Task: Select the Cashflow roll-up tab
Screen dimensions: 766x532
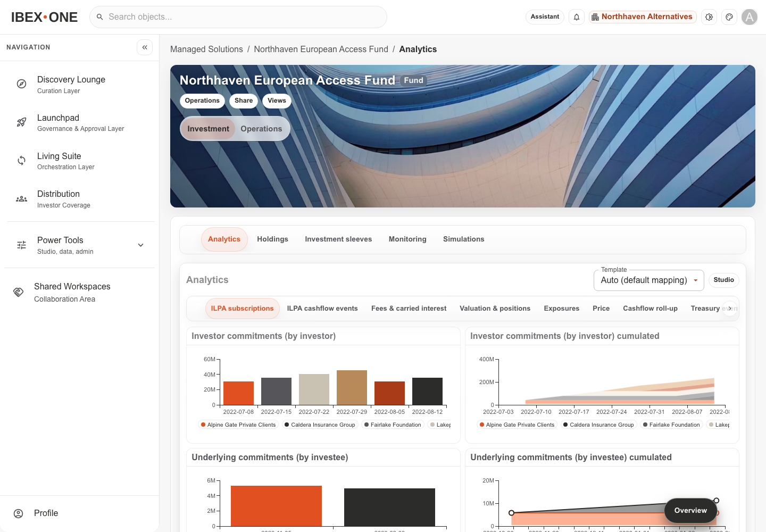Action: click(x=650, y=309)
